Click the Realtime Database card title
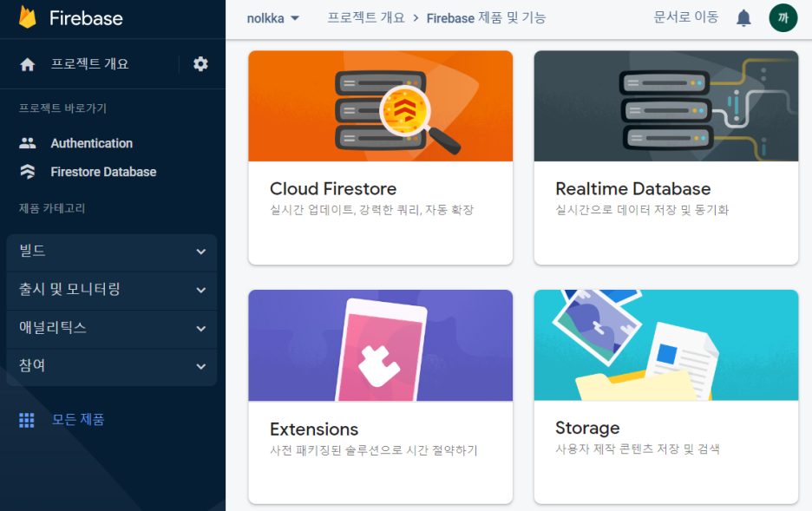This screenshot has height=511, width=812. pos(632,189)
